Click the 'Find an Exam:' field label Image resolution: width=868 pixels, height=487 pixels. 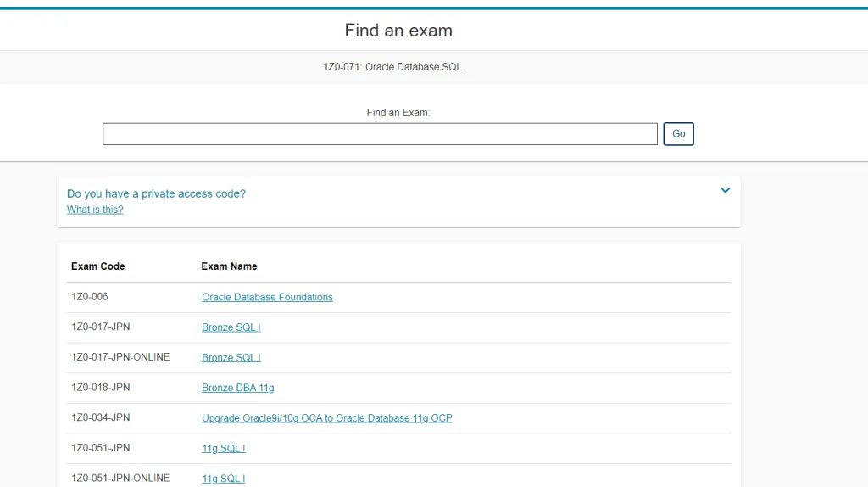398,113
